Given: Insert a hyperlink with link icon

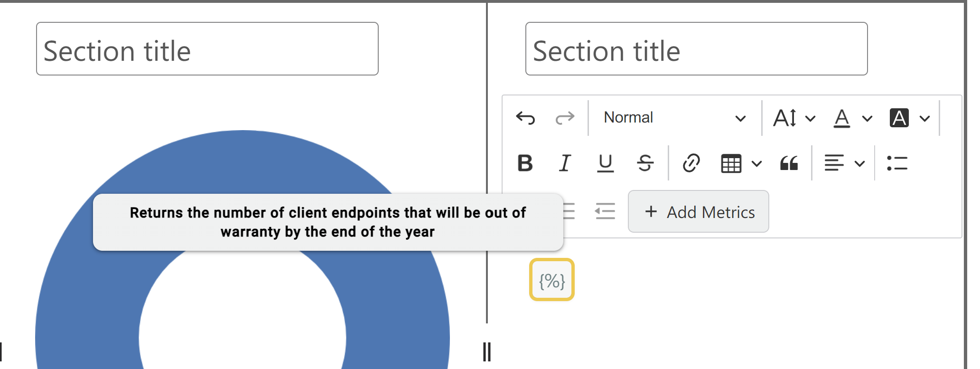Looking at the screenshot, I should [691, 163].
